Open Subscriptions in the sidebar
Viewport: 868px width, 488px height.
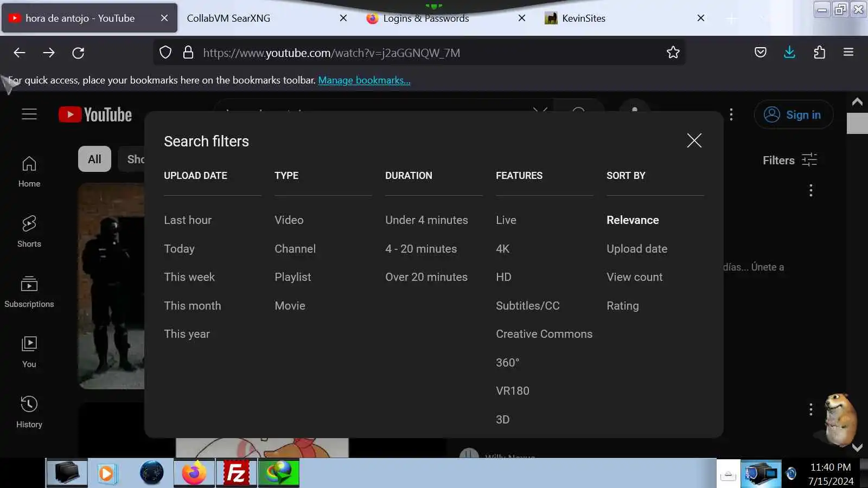[x=29, y=292]
